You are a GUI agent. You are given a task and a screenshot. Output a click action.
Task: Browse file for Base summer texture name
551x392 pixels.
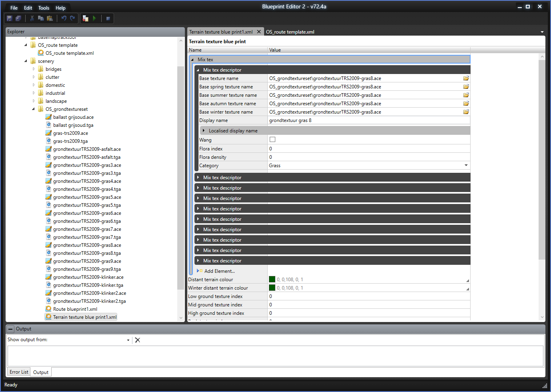[x=466, y=95]
